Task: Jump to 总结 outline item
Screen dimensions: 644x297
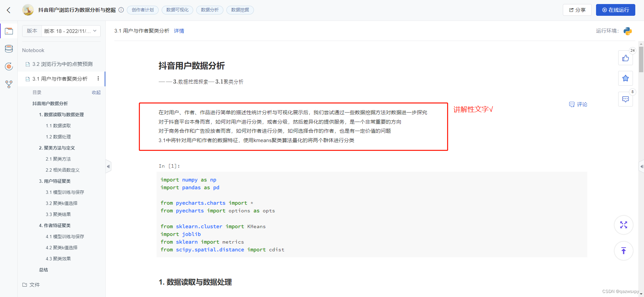Action: click(44, 270)
